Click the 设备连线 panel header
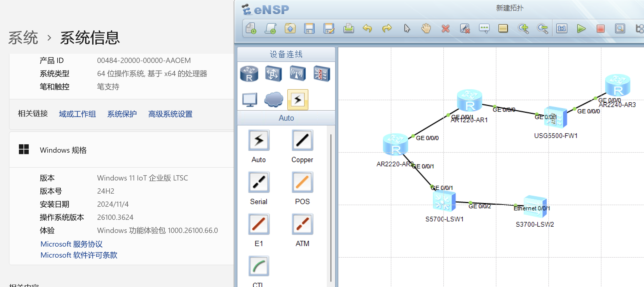The width and height of the screenshot is (644, 287). (x=286, y=54)
